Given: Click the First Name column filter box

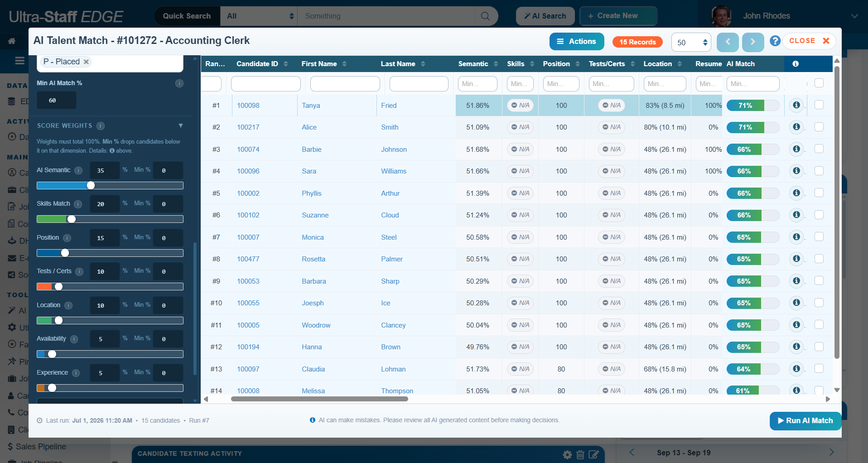Looking at the screenshot, I should click(345, 84).
